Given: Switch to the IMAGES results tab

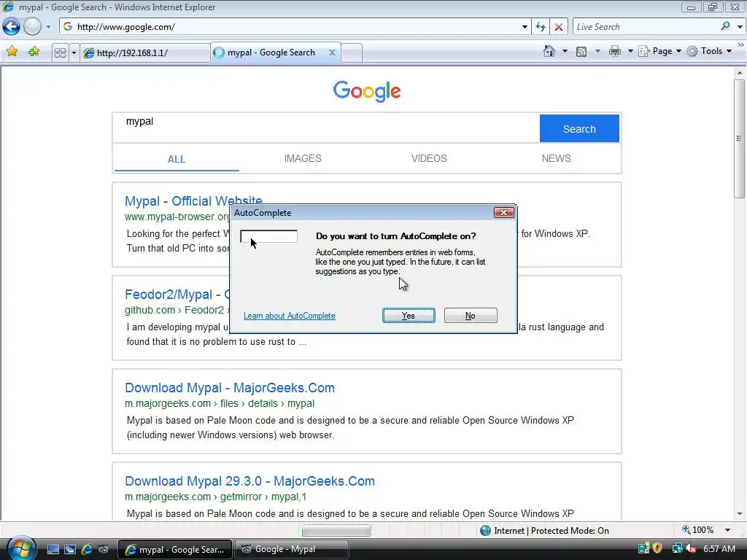Looking at the screenshot, I should tap(303, 158).
